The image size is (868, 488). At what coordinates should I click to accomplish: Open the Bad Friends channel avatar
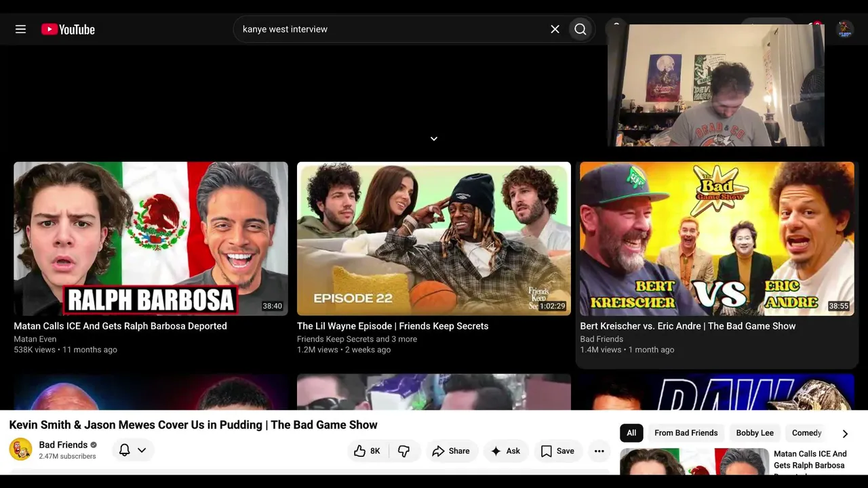[20, 449]
